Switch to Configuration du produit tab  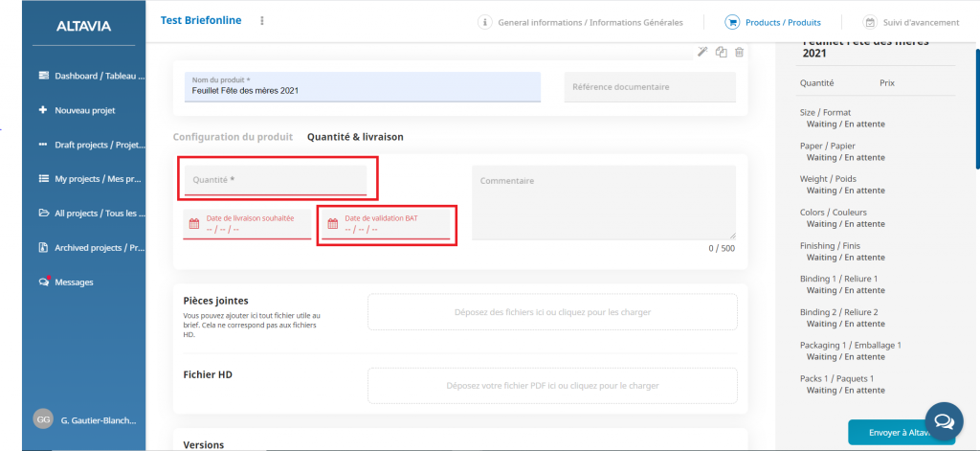tap(233, 137)
